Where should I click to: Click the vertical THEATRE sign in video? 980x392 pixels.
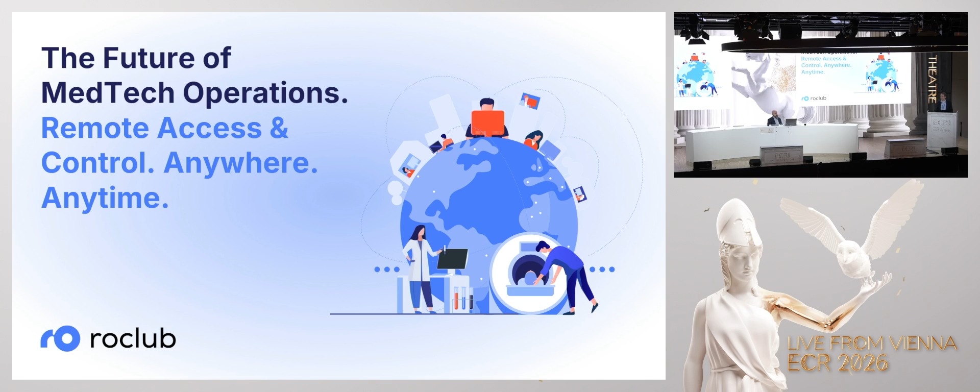point(932,79)
